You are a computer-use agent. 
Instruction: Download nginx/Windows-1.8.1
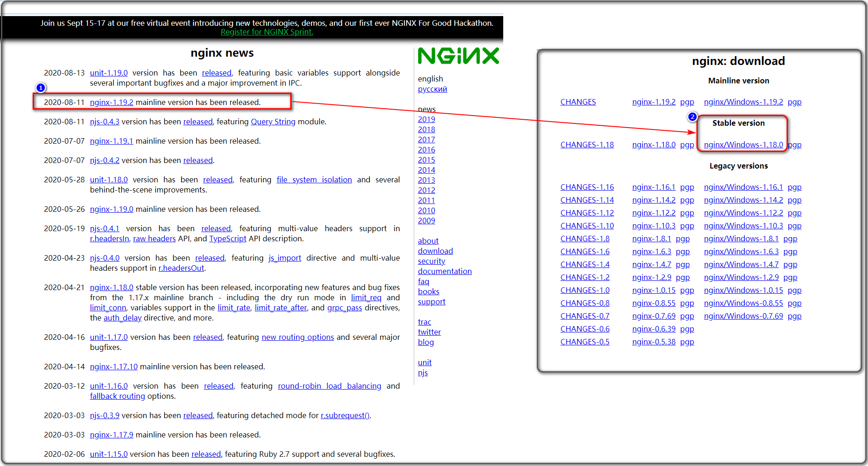(x=741, y=239)
